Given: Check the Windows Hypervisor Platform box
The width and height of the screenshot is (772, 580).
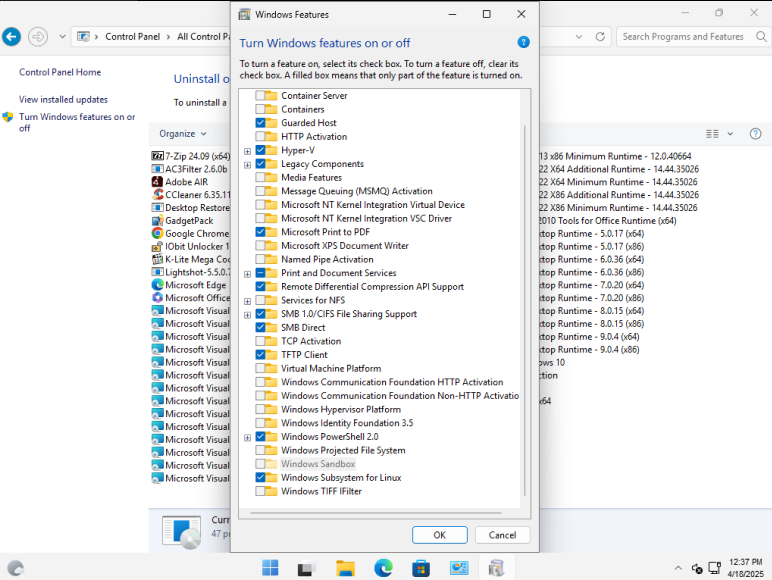Looking at the screenshot, I should tap(260, 409).
